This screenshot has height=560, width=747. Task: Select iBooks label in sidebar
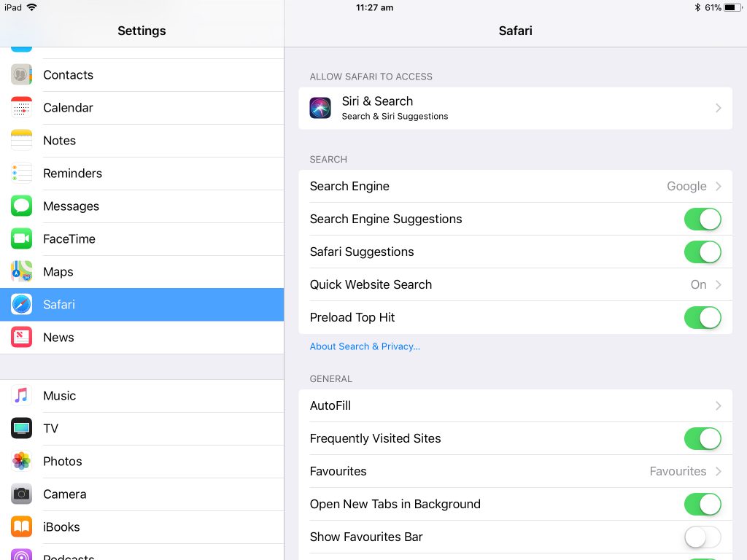(61, 527)
